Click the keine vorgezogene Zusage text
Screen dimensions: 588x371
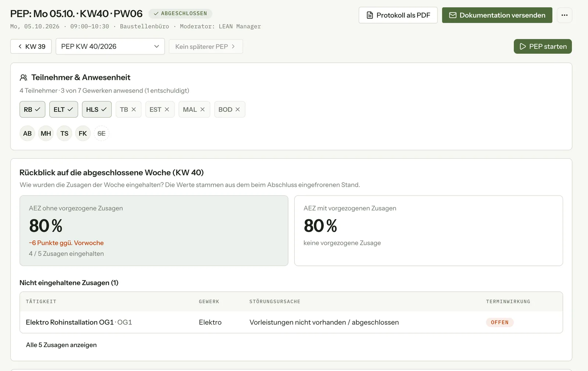click(342, 243)
